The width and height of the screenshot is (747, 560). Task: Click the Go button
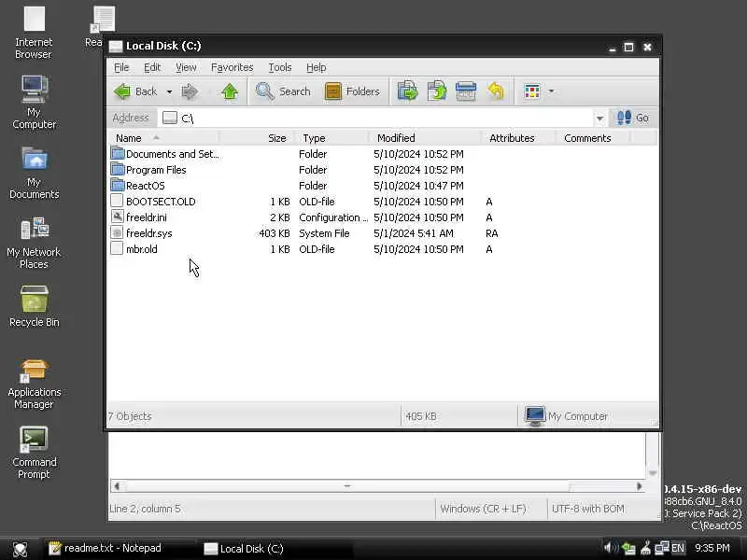click(632, 118)
